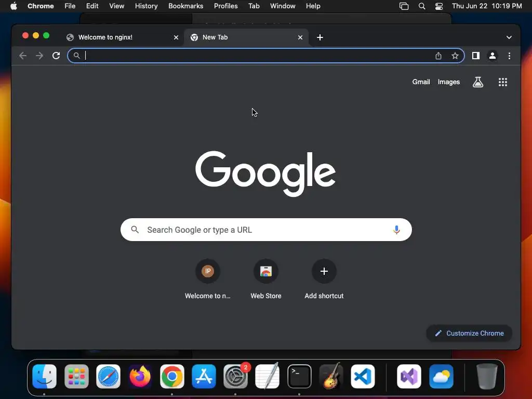This screenshot has height=399, width=532.
Task: Open a new tab with plus button
Action: coord(320,37)
